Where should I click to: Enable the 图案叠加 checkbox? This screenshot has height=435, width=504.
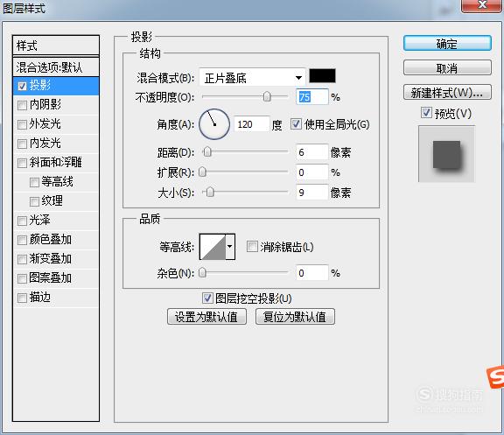point(22,278)
